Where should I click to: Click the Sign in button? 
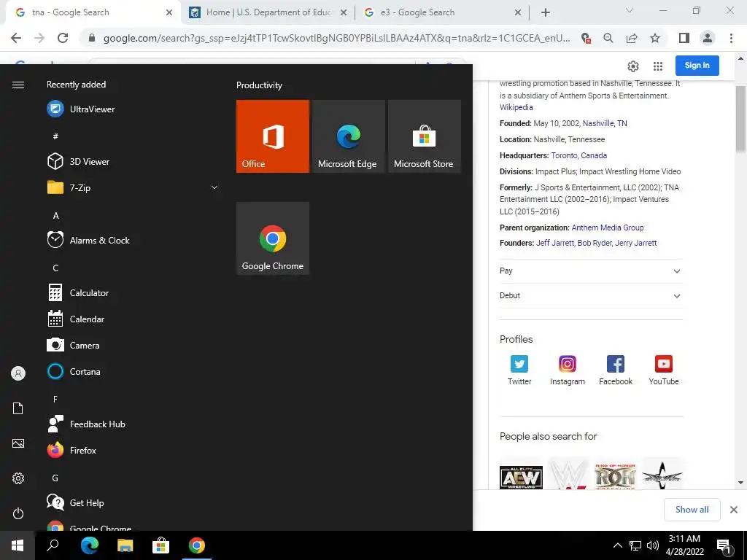pos(697,65)
